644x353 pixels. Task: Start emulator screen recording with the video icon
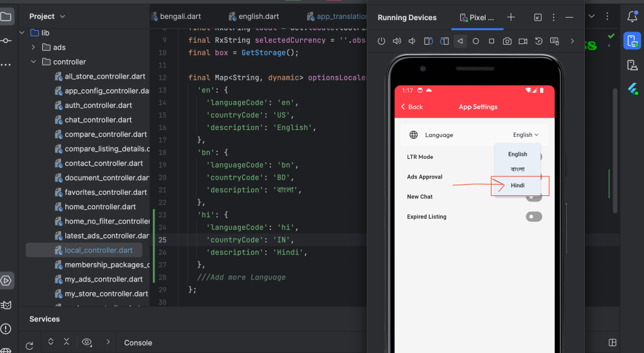(x=523, y=41)
